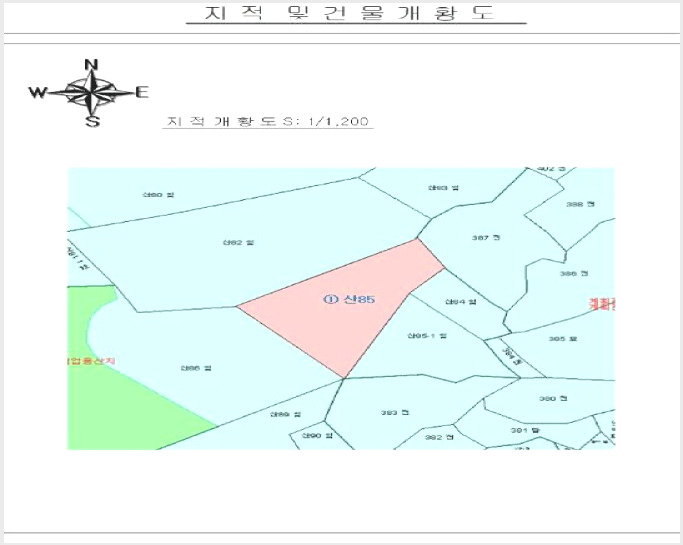Viewport: 683px width, 545px height.
Task: Click the parcel label '387 전'
Action: (486, 238)
